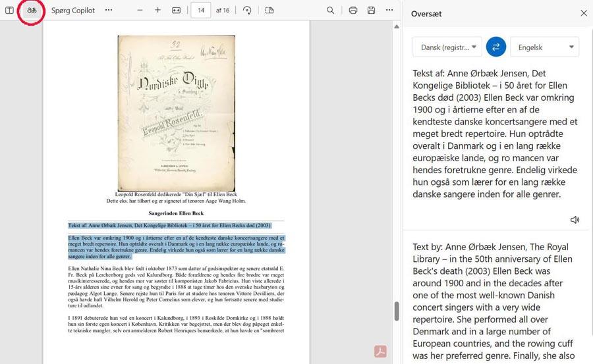593x364 pixels.
Task: Open the table of contents sidebar
Action: 9,11
